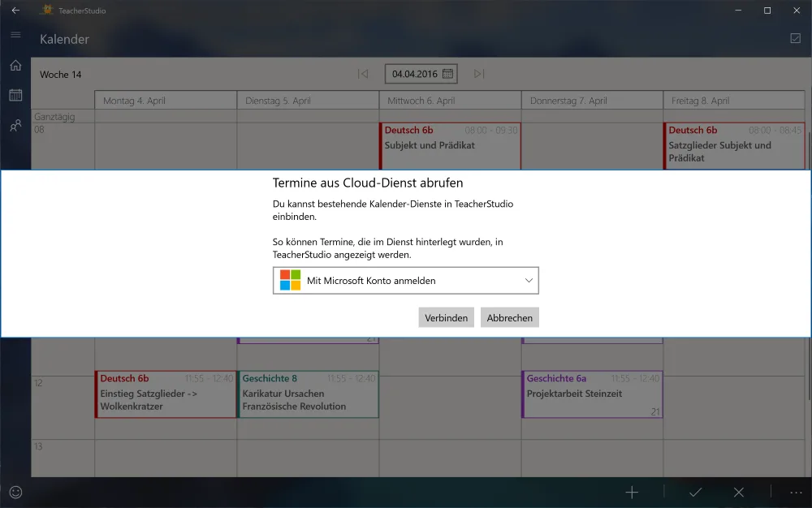Viewport: 812px width, 508px height.
Task: Expand the account service dropdown arrow
Action: tap(529, 281)
